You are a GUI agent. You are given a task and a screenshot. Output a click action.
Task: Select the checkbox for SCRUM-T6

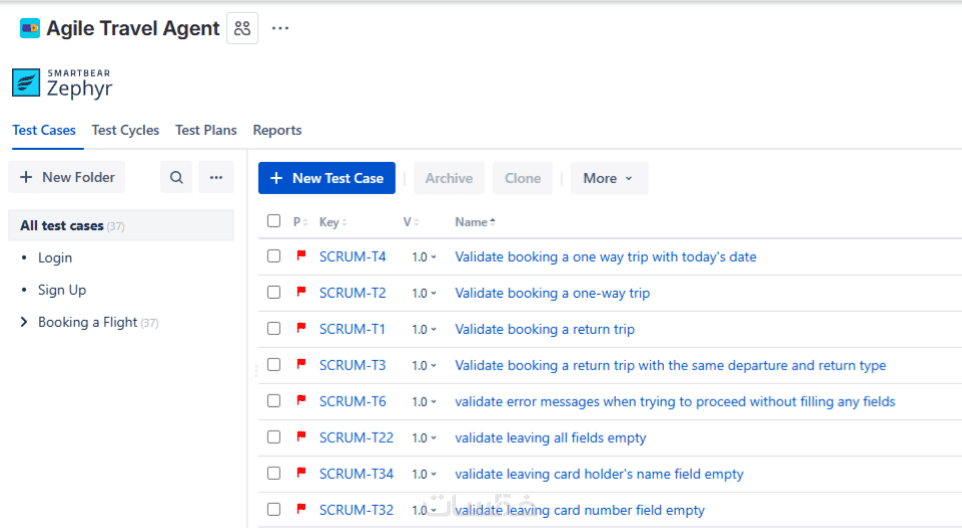click(274, 401)
